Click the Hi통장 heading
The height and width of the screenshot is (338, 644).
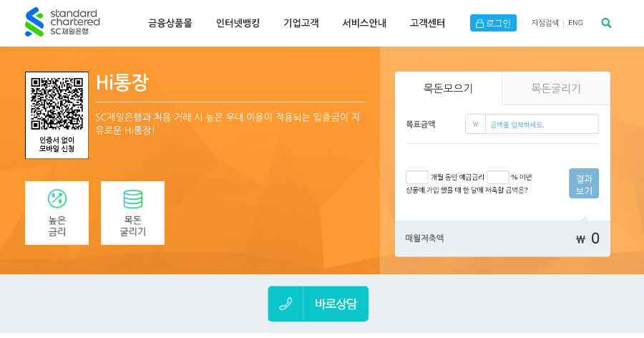pos(122,82)
